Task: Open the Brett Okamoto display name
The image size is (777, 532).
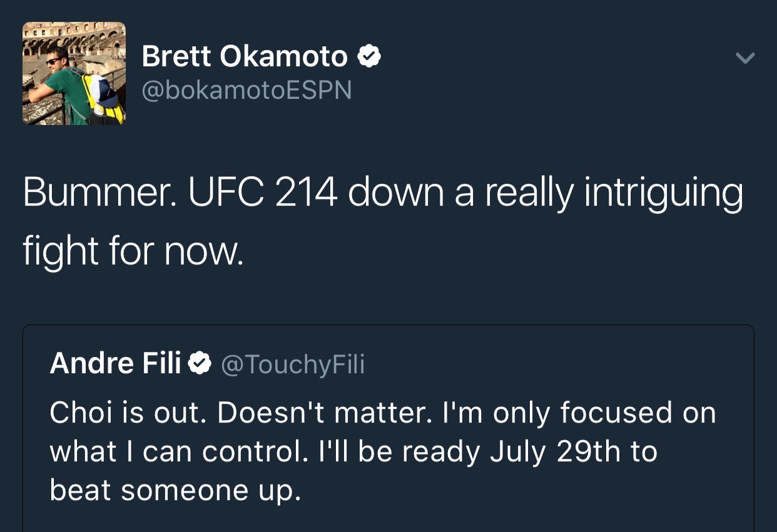Action: click(245, 57)
